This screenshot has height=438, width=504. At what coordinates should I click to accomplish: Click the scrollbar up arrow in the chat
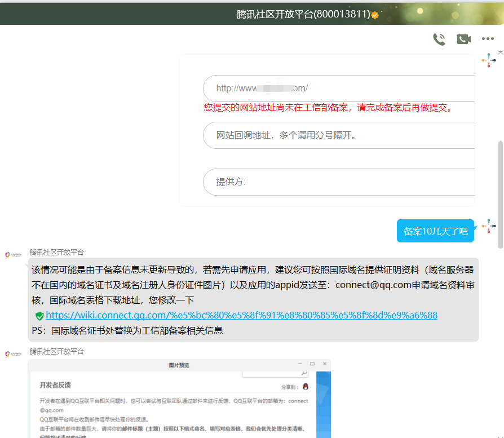[500, 52]
